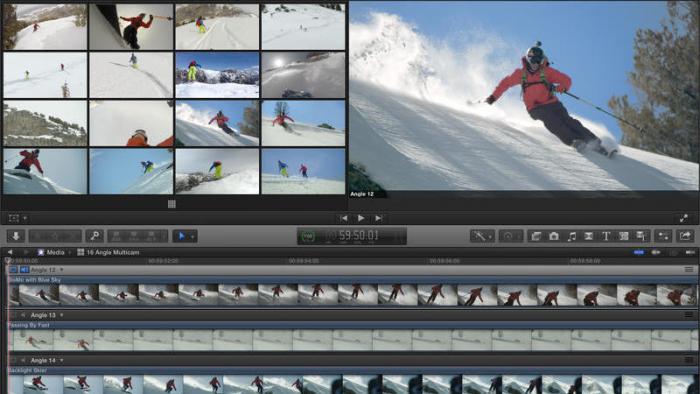The width and height of the screenshot is (700, 394).
Task: Click the Import Media arrow button
Action: pos(16,236)
